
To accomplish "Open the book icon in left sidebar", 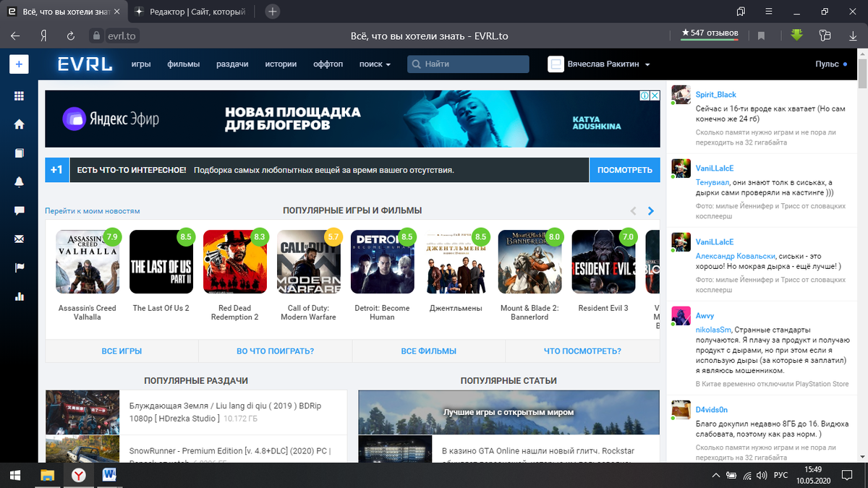I will (19, 153).
